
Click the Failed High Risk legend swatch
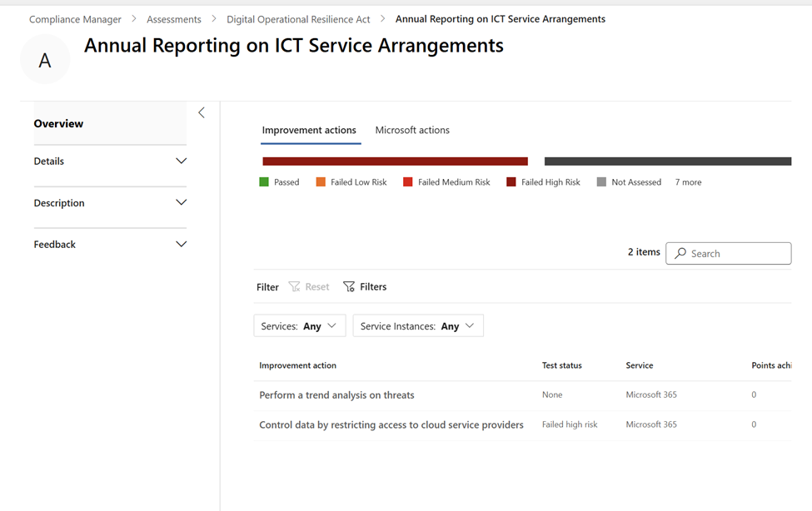pos(511,181)
